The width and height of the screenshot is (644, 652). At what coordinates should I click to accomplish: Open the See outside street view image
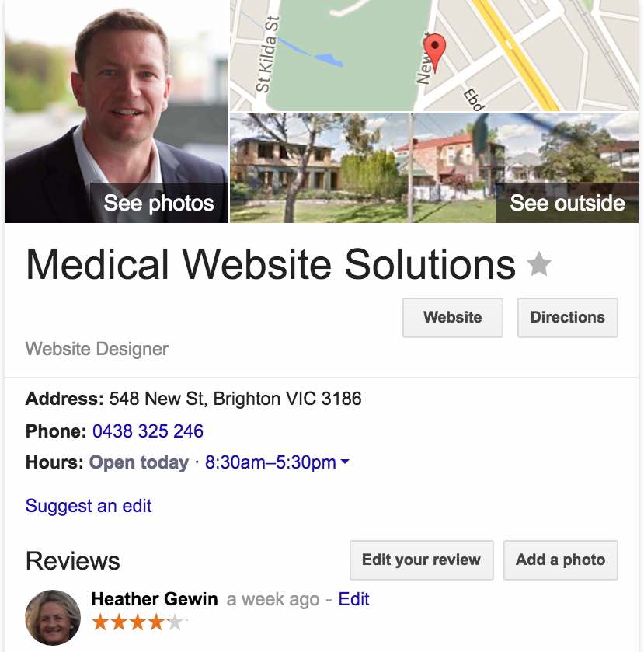click(434, 168)
